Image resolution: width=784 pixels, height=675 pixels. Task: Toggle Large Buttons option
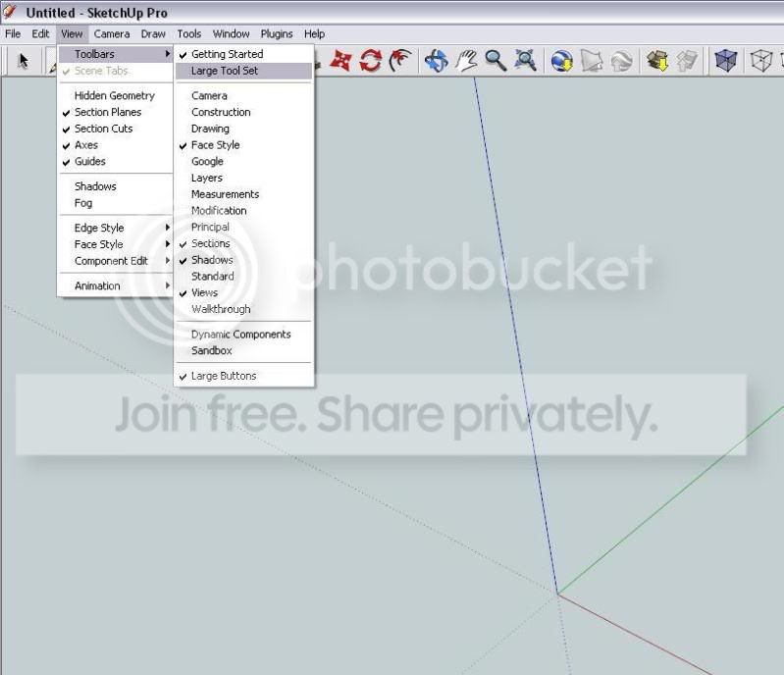click(244, 376)
